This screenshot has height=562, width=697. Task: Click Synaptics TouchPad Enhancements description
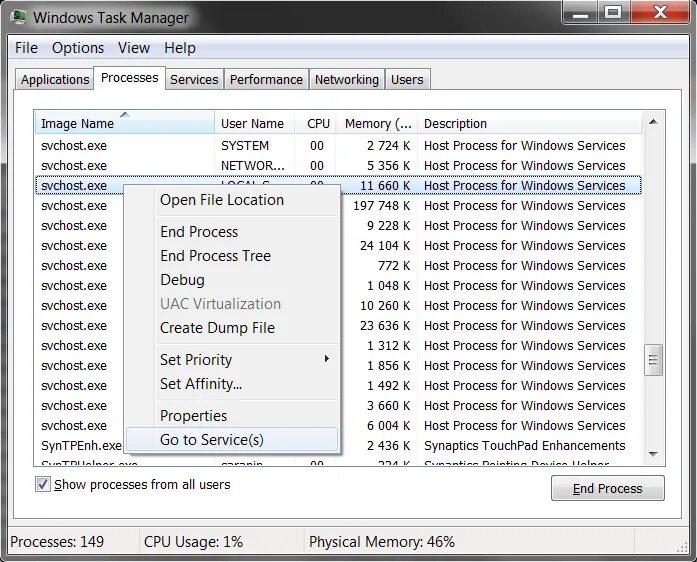pos(525,446)
